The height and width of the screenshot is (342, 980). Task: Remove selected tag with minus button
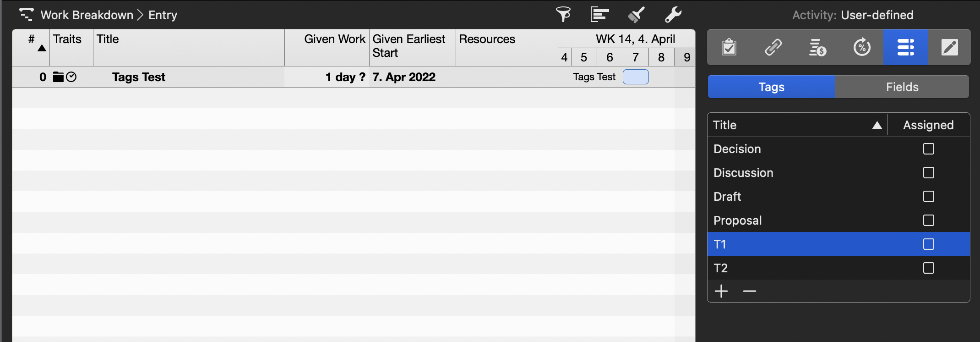point(750,291)
